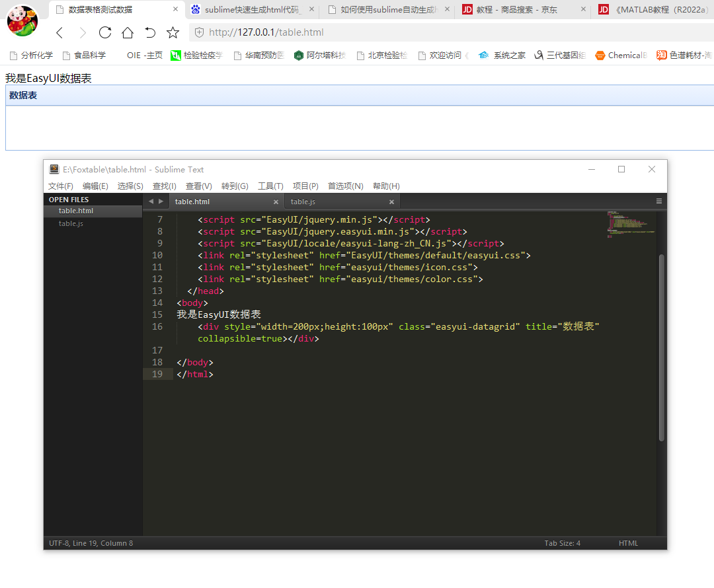Open the 三代基因组 bookmark
The image size is (714, 588).
click(x=560, y=55)
